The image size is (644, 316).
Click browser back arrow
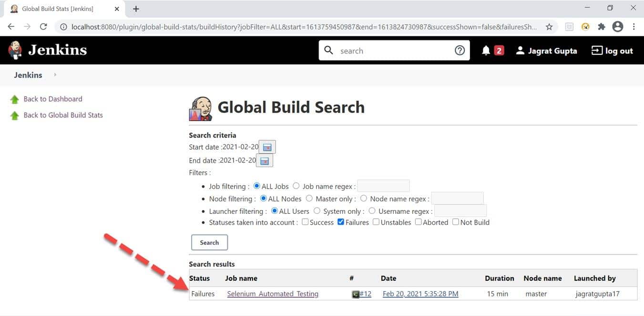[x=11, y=27]
